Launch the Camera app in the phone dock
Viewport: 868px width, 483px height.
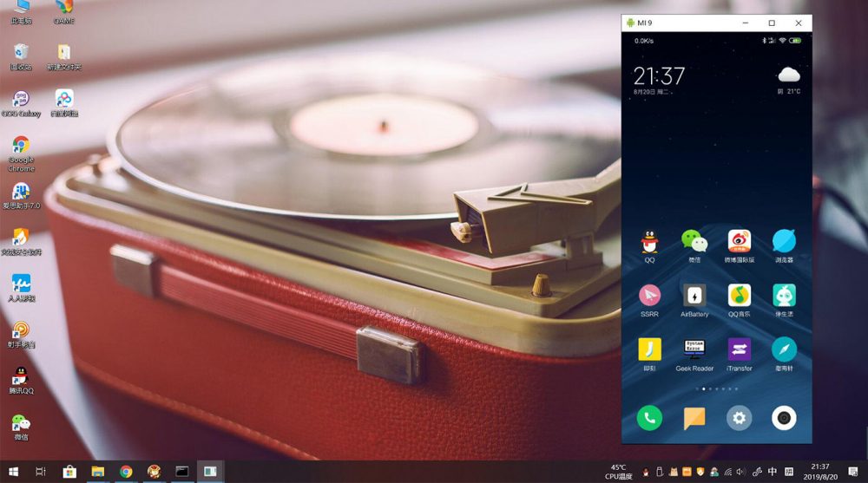pos(784,418)
